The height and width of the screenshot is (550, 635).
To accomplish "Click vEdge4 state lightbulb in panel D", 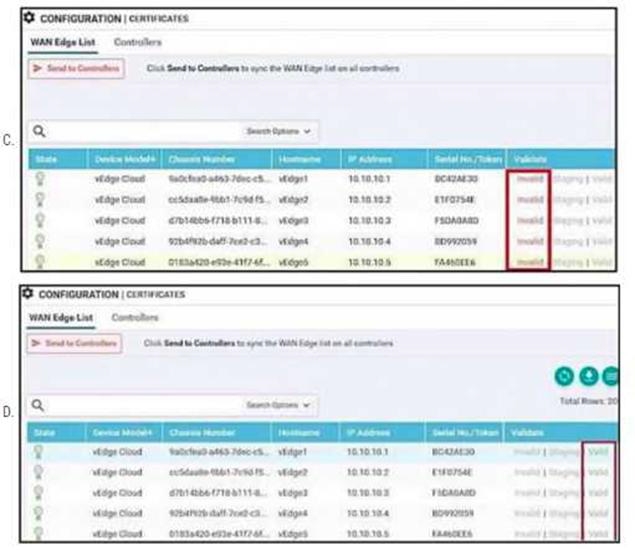I will point(38,513).
